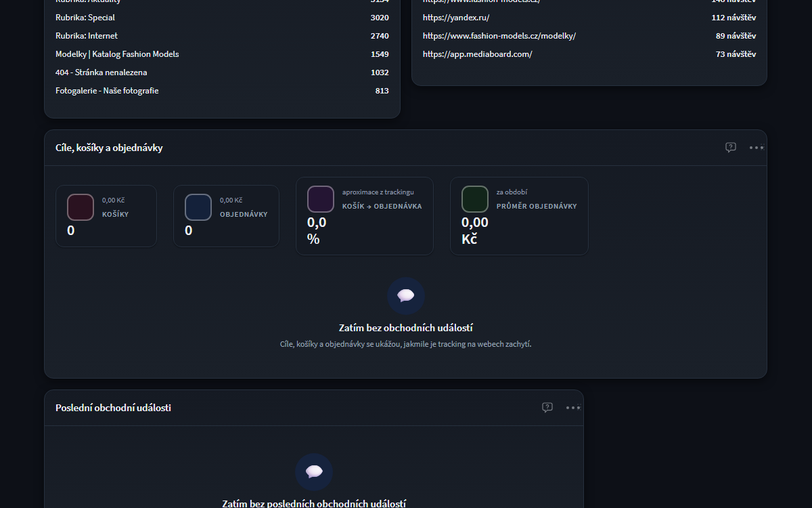Screen dimensions: 812x508
Task: Open help for Cíle, košíky a objednávky panel
Action: click(x=731, y=147)
